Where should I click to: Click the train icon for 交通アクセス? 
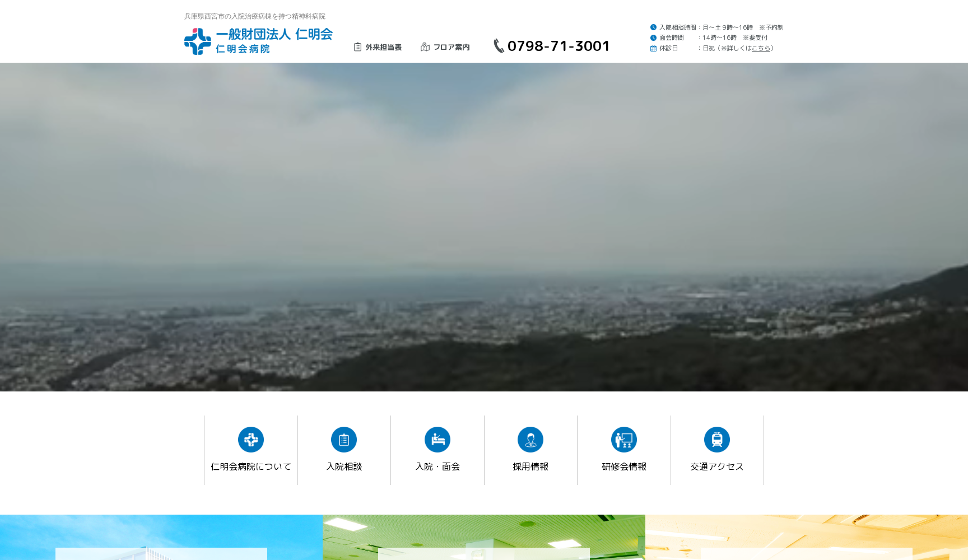[717, 440]
